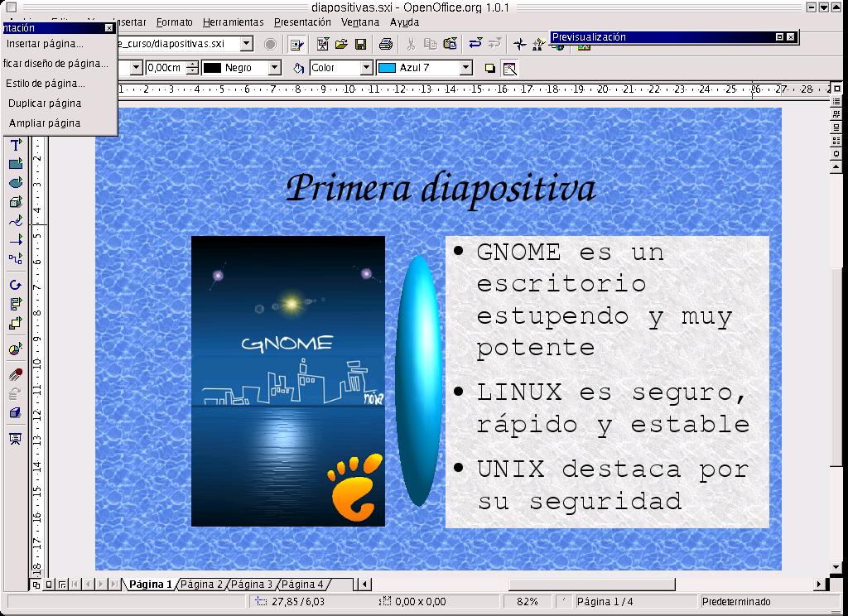848x616 pixels.
Task: Click Duplicar página in floating panel
Action: point(45,103)
